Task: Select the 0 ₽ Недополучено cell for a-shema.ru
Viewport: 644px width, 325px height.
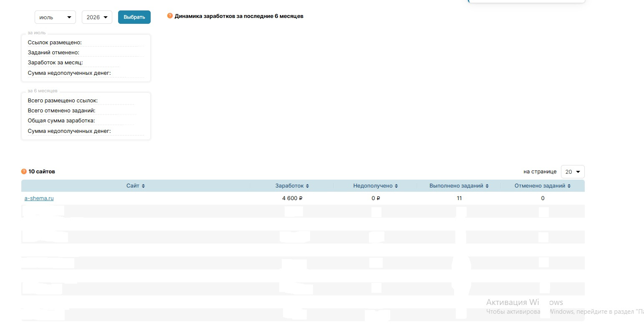Action: click(376, 198)
